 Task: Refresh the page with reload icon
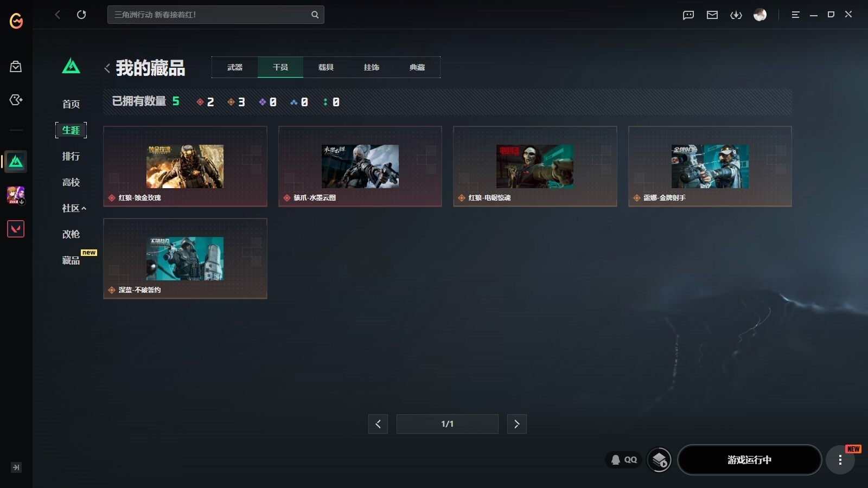pyautogui.click(x=81, y=15)
